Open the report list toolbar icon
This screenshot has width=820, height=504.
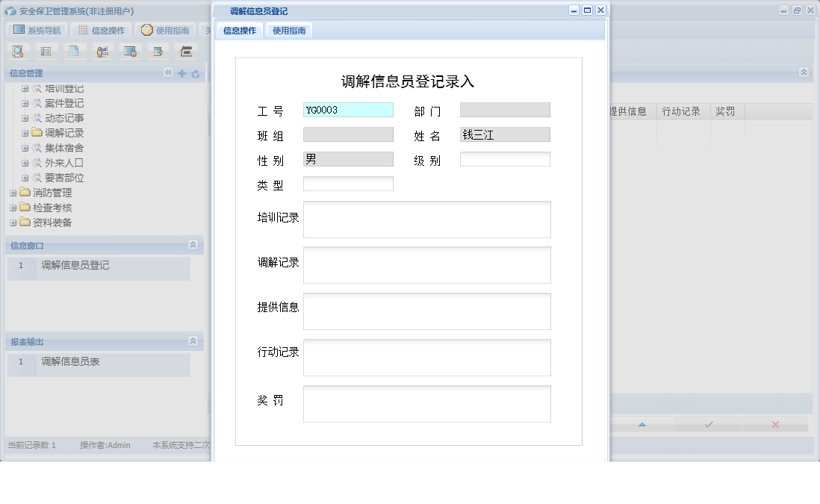point(46,51)
